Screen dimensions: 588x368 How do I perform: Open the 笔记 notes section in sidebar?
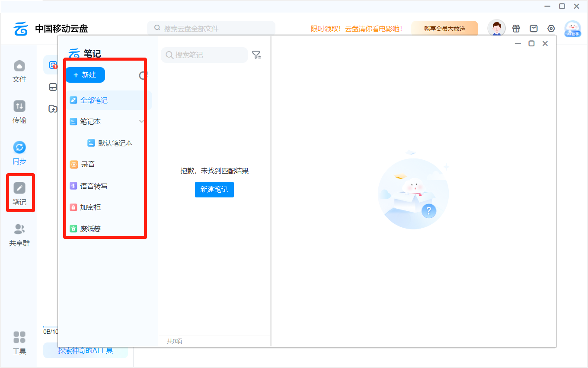coord(19,194)
